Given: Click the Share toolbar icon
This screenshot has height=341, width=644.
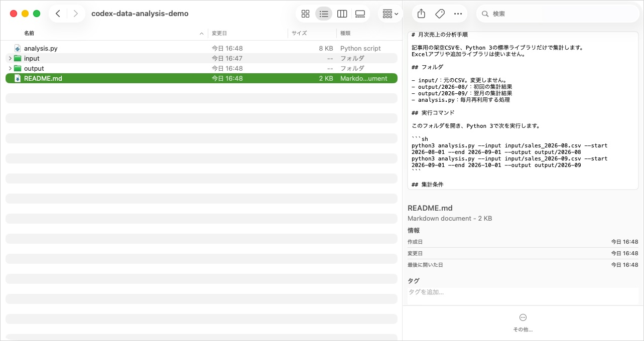Looking at the screenshot, I should tap(422, 14).
